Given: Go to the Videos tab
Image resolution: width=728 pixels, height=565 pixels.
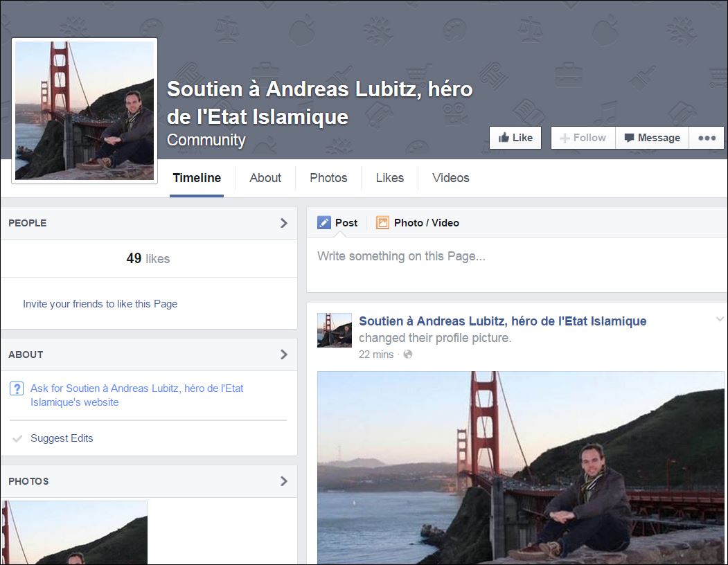Looking at the screenshot, I should [451, 178].
